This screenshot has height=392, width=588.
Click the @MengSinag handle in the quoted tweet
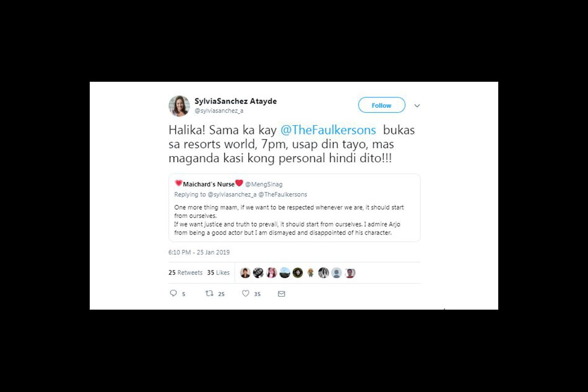tap(264, 184)
